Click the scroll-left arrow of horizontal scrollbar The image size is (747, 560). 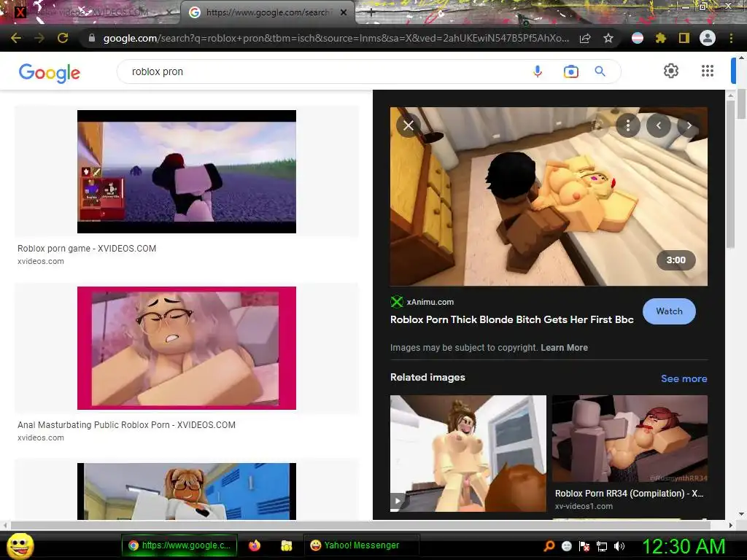(5, 525)
